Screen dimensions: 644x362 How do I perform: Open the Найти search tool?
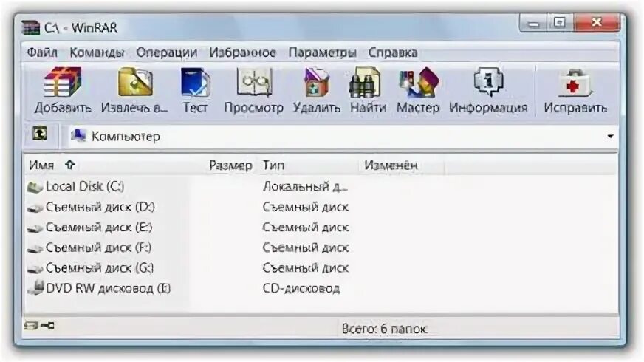click(368, 90)
